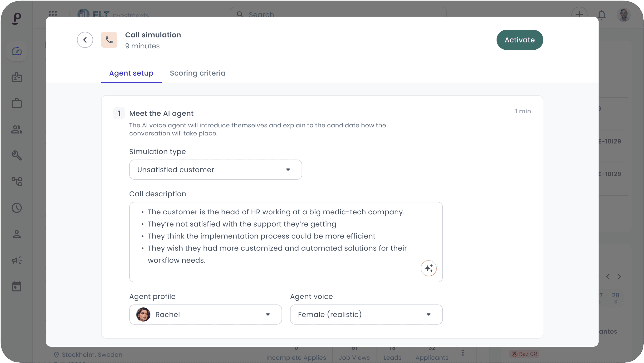
Task: Click the Leads stat label
Action: tap(392, 358)
